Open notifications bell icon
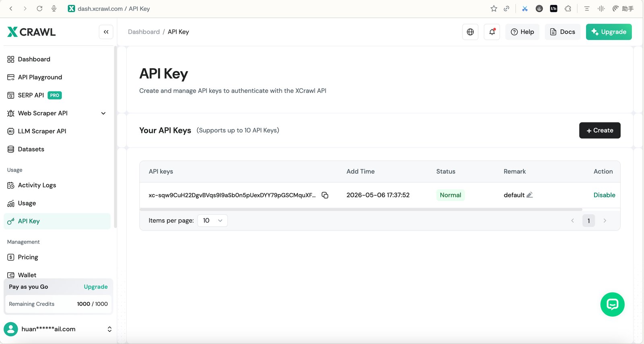This screenshot has height=344, width=644. click(x=492, y=32)
